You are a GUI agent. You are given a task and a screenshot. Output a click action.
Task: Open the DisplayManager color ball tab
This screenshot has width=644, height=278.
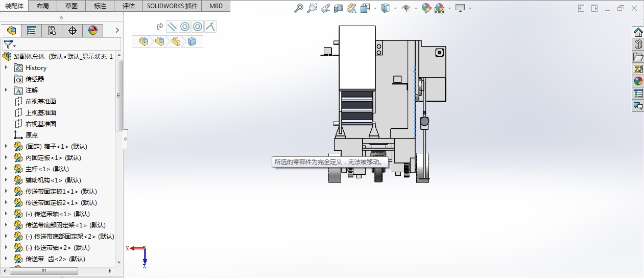pyautogui.click(x=93, y=31)
